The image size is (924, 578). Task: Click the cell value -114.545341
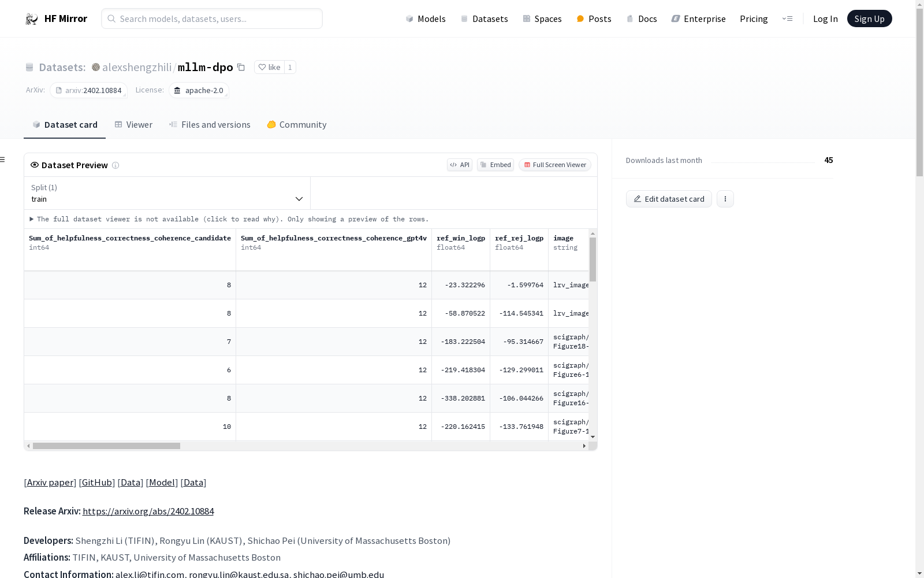[521, 313]
